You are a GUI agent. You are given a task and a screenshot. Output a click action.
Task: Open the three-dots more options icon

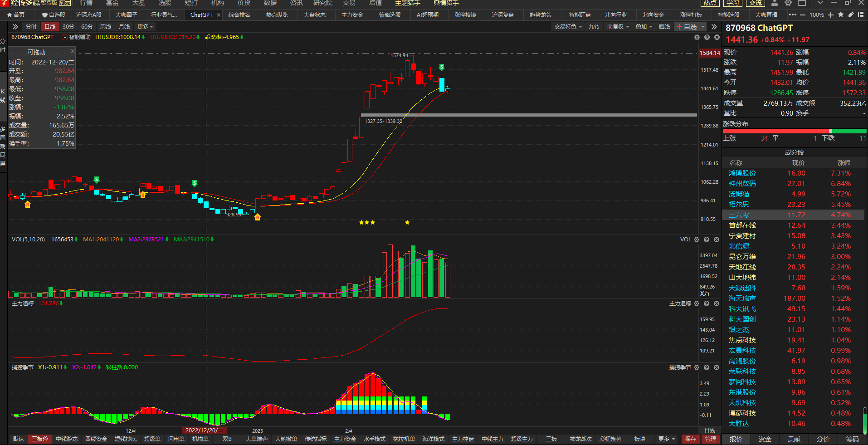(x=793, y=15)
